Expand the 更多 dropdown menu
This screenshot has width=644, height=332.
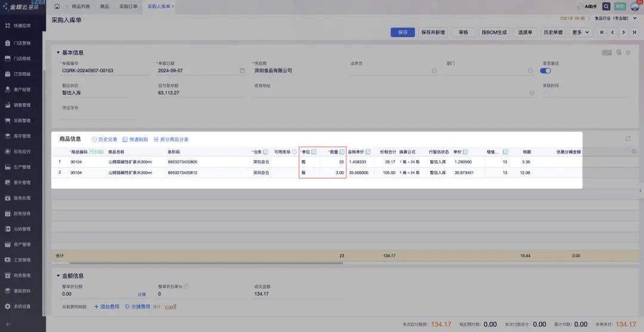click(580, 32)
